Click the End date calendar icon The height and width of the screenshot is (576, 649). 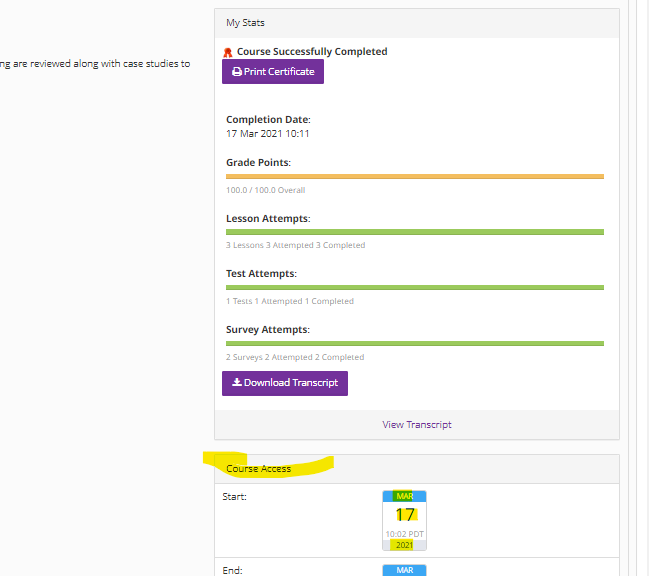coord(404,570)
